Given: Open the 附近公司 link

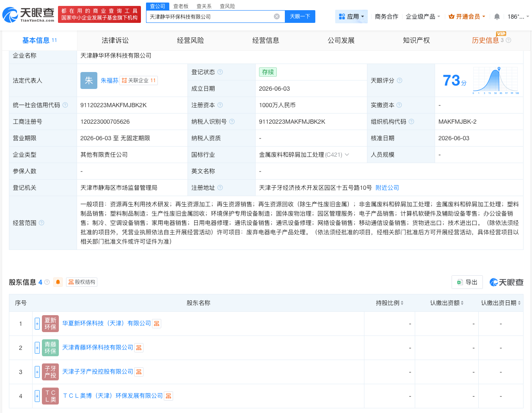Looking at the screenshot, I should click(x=387, y=188).
